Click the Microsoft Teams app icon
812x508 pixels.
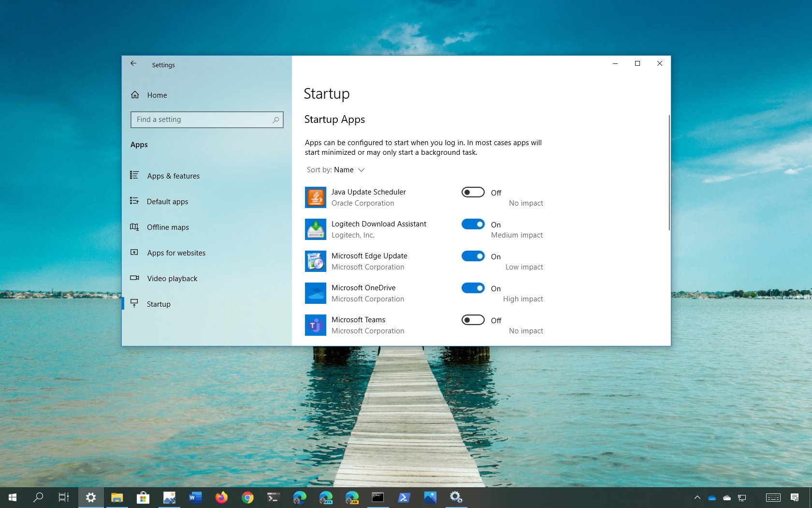[316, 325]
